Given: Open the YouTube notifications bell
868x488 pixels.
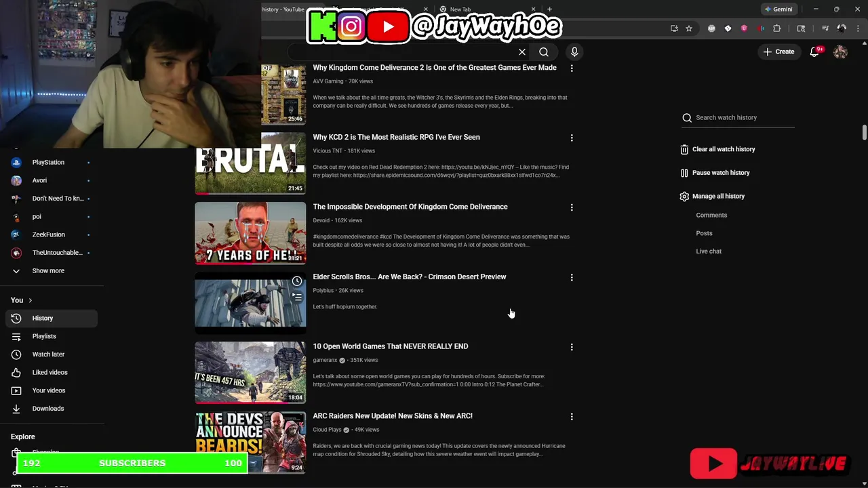Looking at the screenshot, I should tap(815, 52).
